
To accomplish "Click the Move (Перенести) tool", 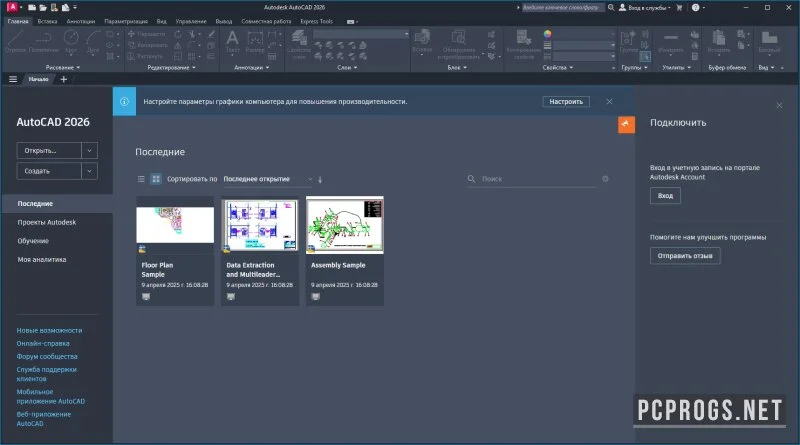I will pos(147,34).
